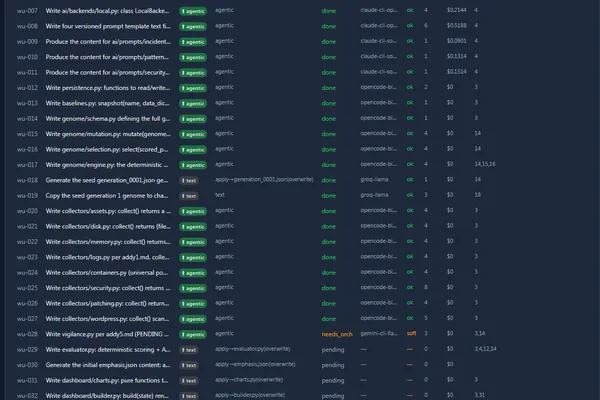The width and height of the screenshot is (600, 400).
Task: Click the done status in row wu-012
Action: click(x=328, y=88)
